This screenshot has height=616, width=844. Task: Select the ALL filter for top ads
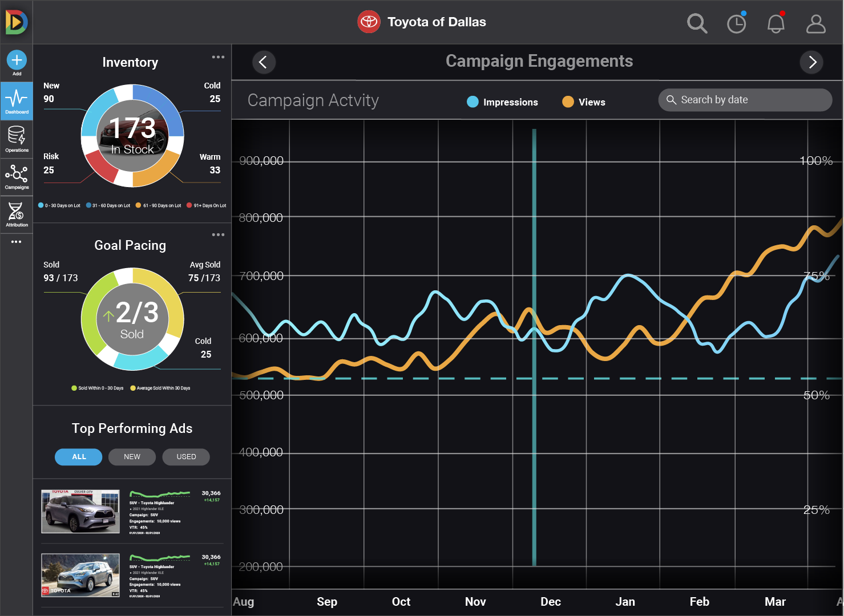click(79, 457)
